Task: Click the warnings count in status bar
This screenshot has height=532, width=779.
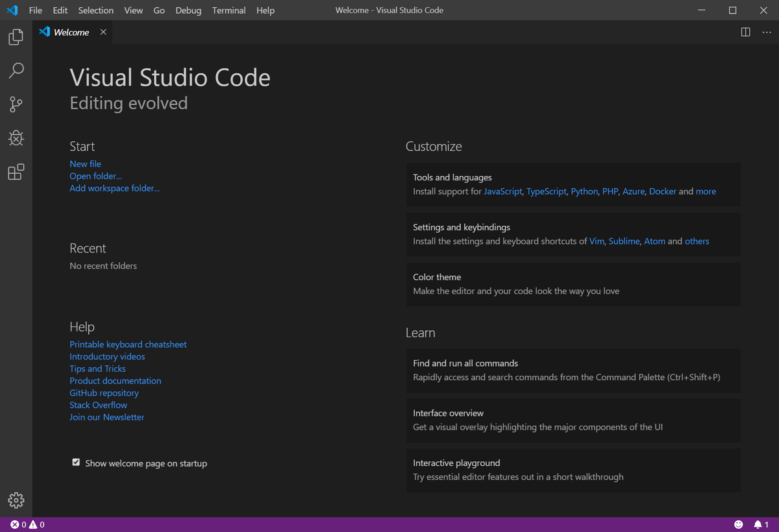Action: coord(37,524)
